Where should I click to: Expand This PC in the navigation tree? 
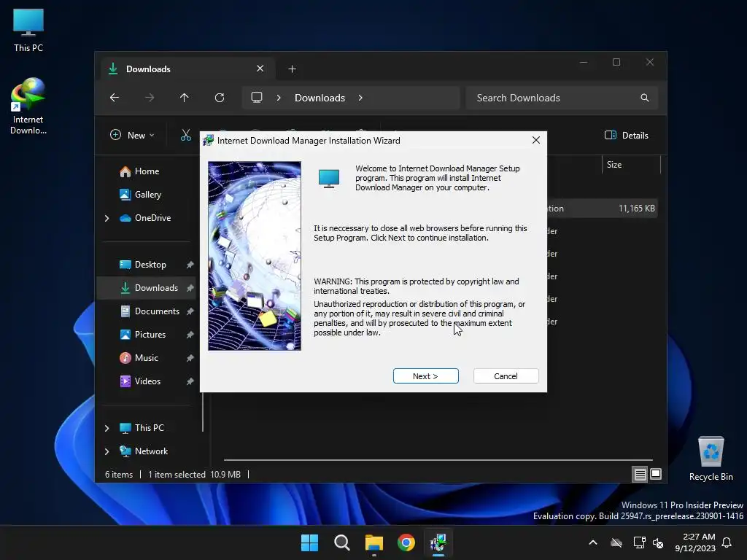[107, 428]
